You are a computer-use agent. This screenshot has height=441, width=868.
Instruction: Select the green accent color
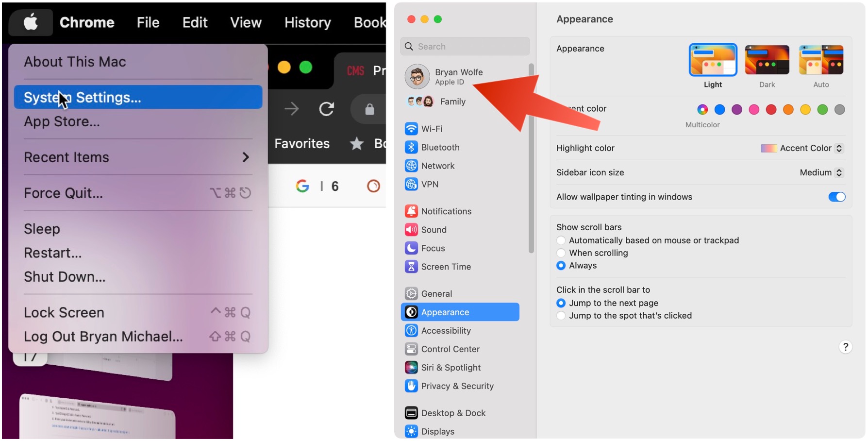822,110
